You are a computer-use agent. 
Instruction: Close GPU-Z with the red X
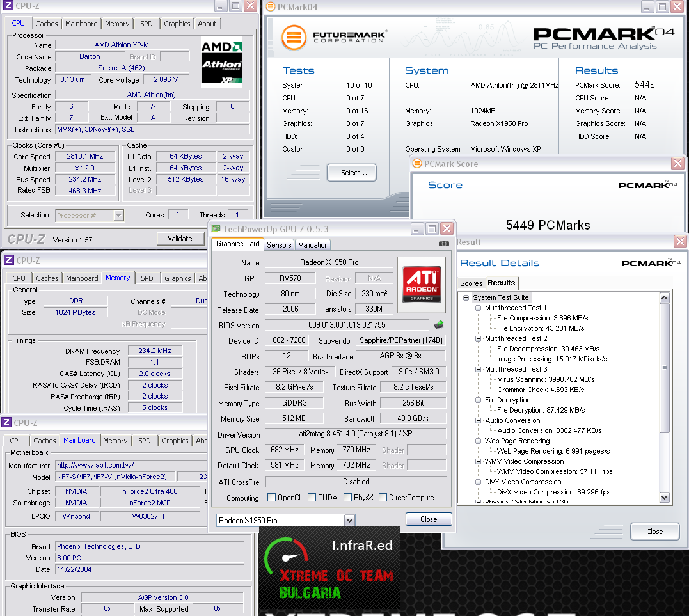click(447, 228)
